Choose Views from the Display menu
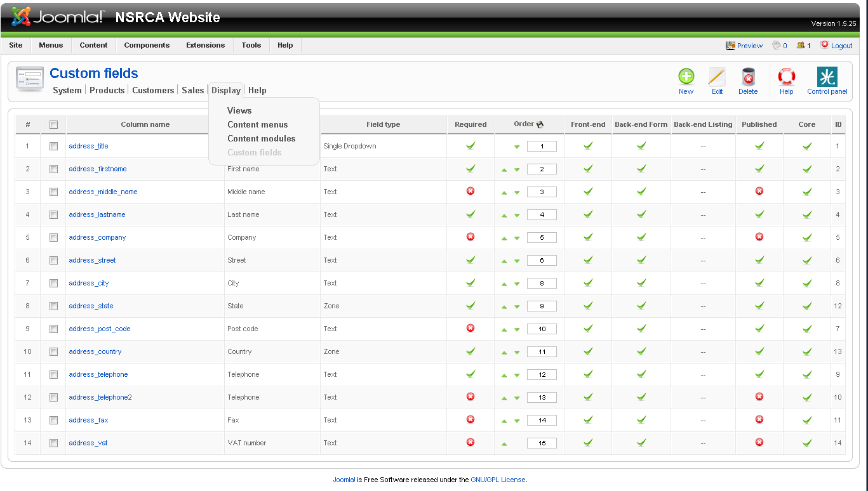 pyautogui.click(x=239, y=110)
